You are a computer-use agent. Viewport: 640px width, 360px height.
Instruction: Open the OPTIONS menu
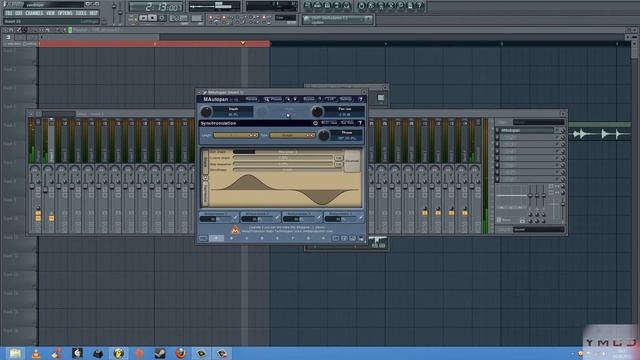pos(65,13)
